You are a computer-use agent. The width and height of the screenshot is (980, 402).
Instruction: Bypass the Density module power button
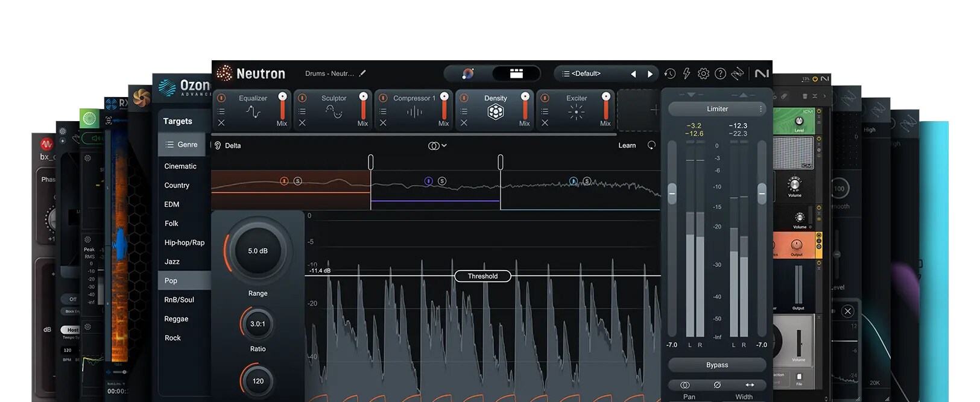pos(464,98)
